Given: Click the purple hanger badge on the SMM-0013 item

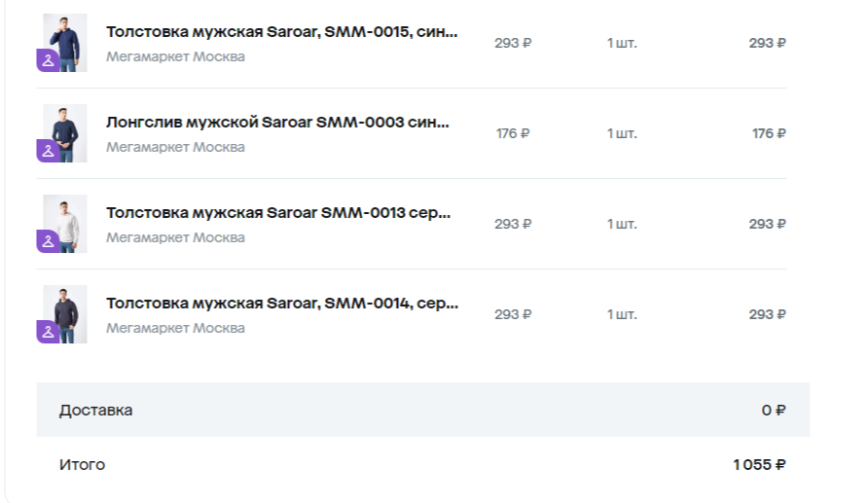Looking at the screenshot, I should tap(47, 241).
